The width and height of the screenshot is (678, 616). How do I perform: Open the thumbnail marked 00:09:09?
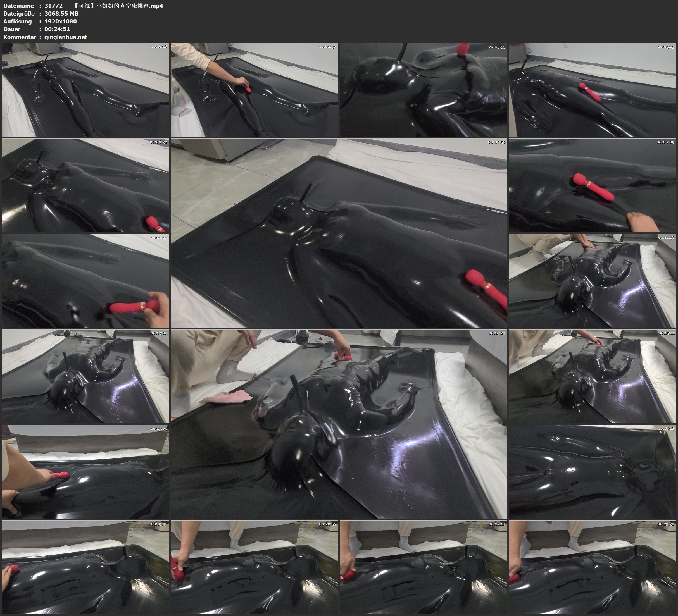click(x=592, y=185)
